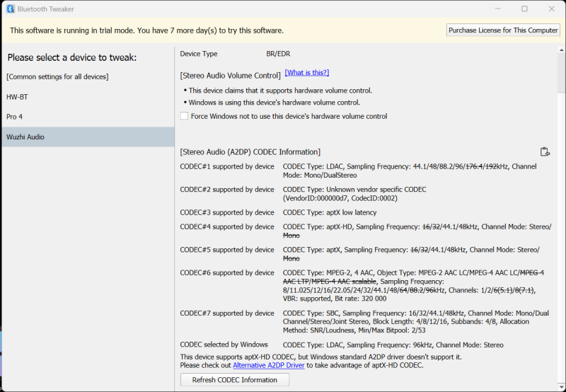
Task: Click the CODEC#5 supported by device label
Action: tap(227, 250)
